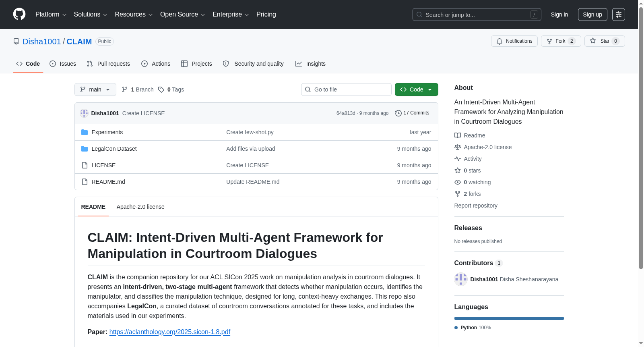Click the CLAIM repository name link
This screenshot has width=644, height=347.
coord(79,42)
